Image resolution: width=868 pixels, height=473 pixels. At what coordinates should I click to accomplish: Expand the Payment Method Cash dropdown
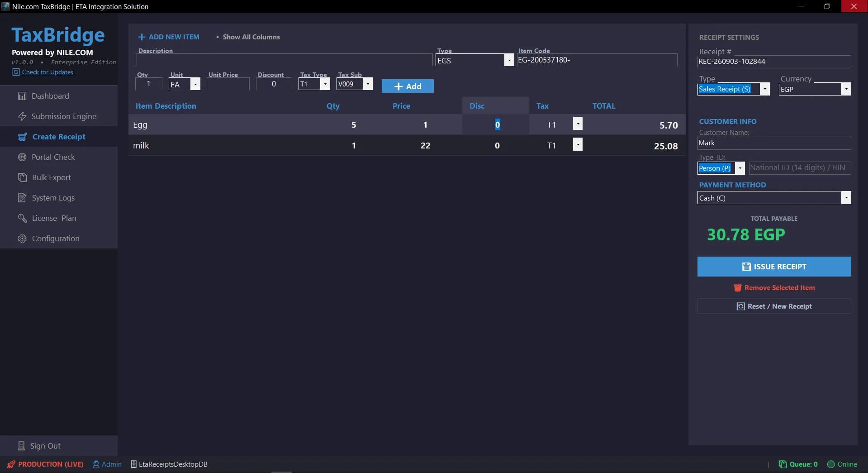[x=846, y=197]
